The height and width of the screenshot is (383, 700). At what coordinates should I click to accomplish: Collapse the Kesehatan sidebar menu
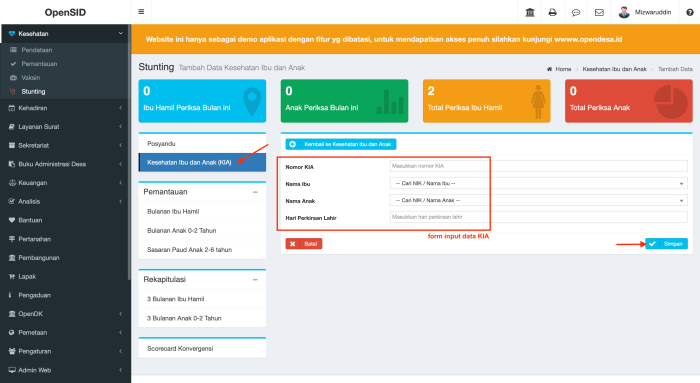pos(121,33)
